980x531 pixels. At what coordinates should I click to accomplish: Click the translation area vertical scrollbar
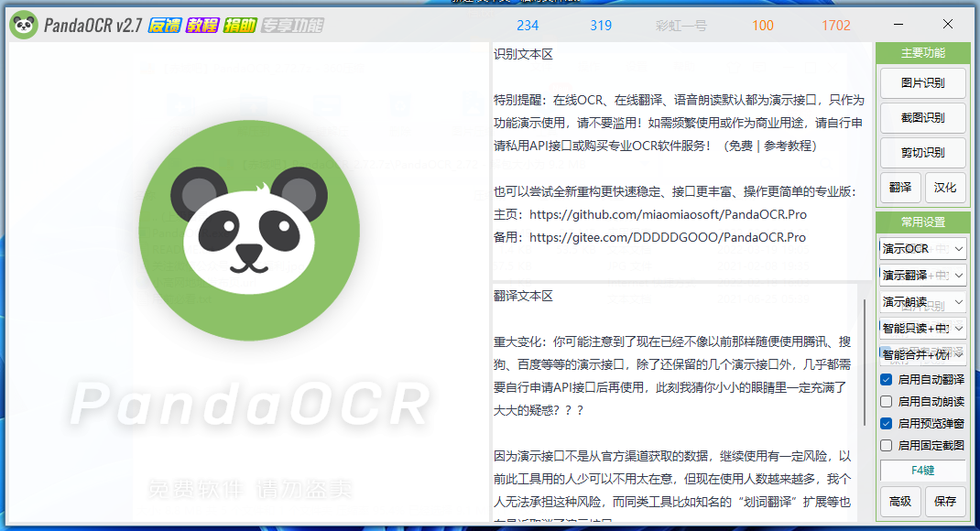[x=865, y=363]
